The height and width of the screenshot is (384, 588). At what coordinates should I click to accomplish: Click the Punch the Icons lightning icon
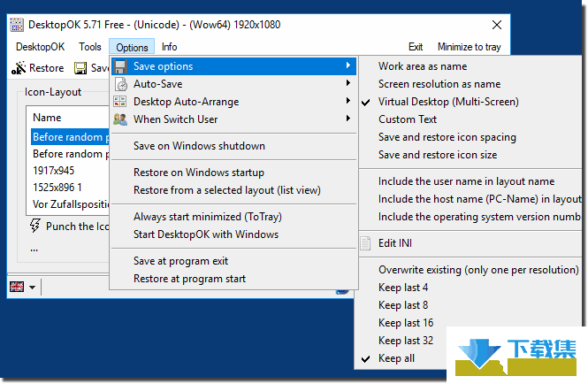pos(34,226)
